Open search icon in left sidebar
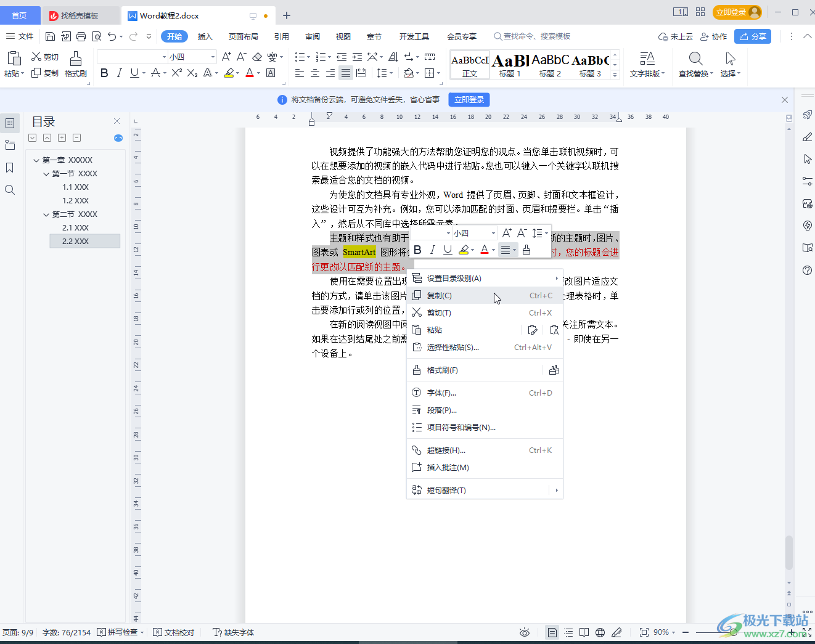The width and height of the screenshot is (815, 644). 10,190
